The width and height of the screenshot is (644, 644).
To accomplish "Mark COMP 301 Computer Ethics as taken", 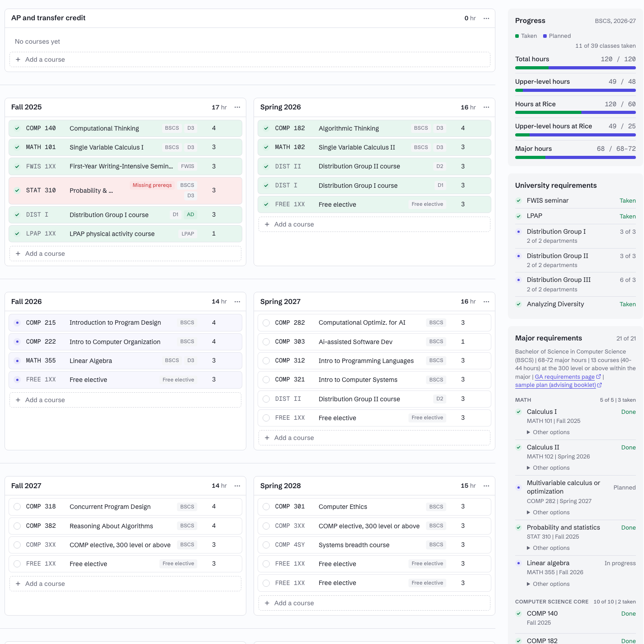I will (266, 507).
